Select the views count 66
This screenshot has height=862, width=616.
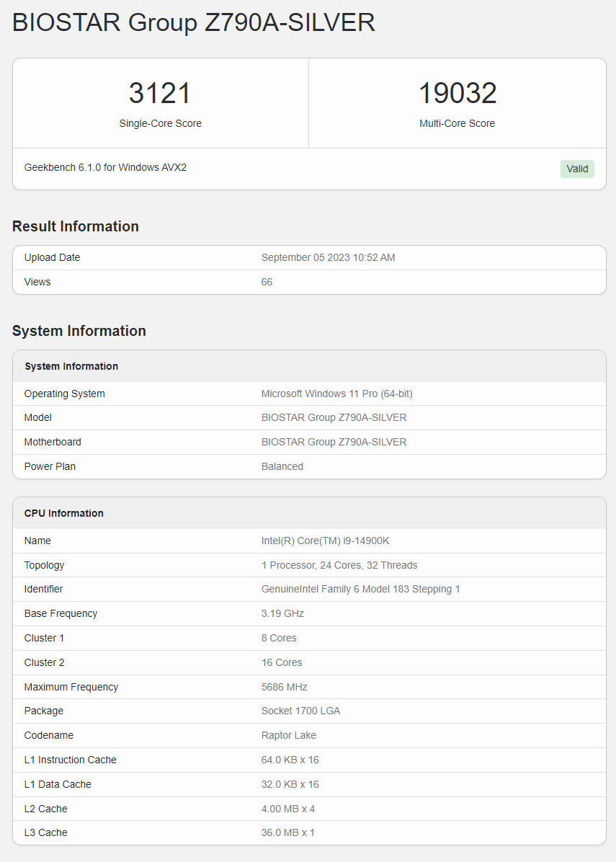pos(267,282)
